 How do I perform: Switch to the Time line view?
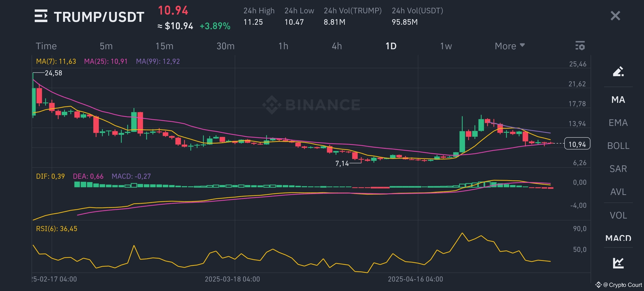(46, 46)
